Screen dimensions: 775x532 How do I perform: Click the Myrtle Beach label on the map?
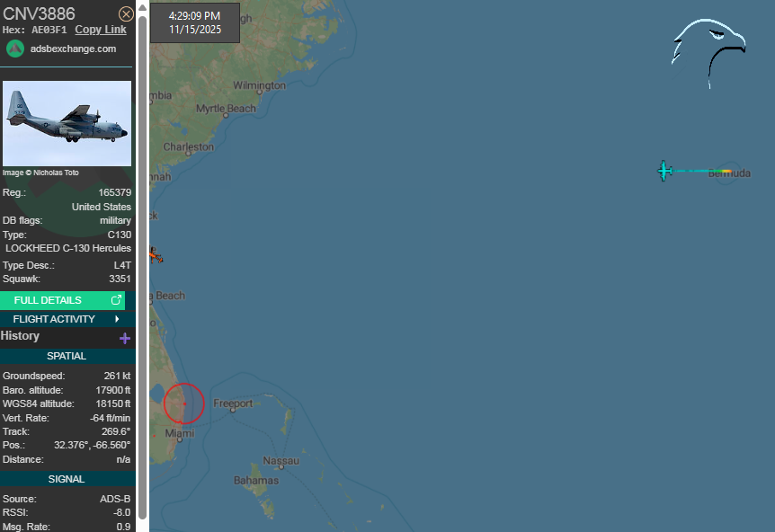(226, 108)
